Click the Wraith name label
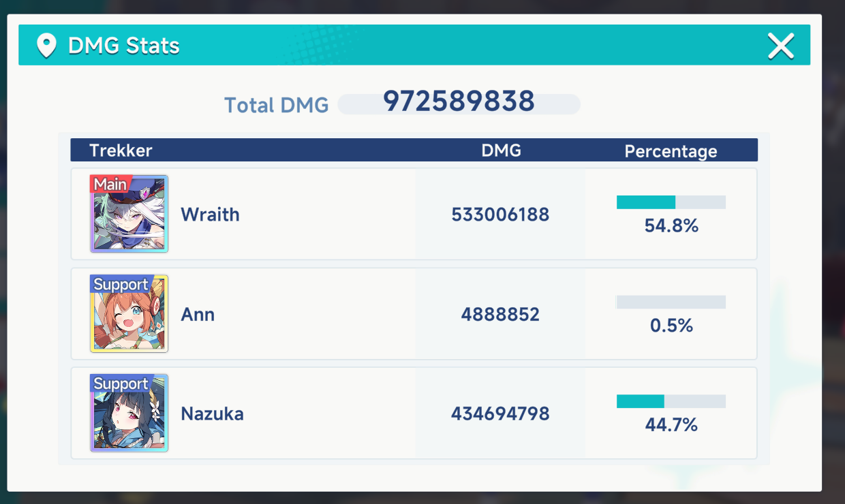The image size is (845, 504). pos(210,215)
